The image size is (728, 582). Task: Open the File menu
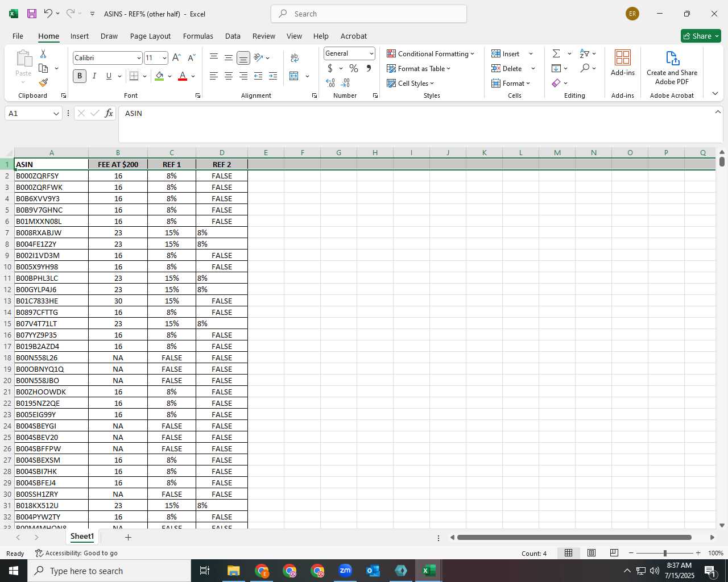[18, 36]
